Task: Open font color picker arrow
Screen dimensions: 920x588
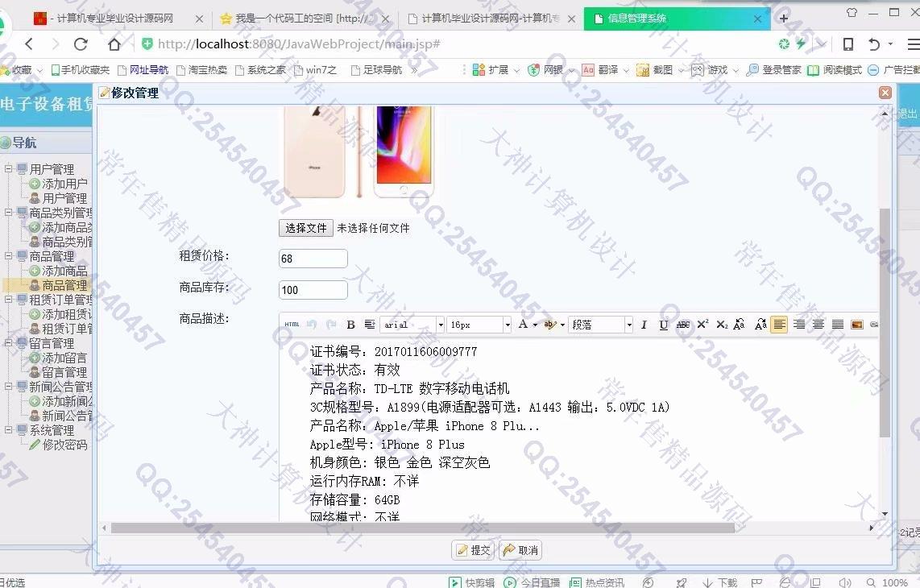Action: 535,325
